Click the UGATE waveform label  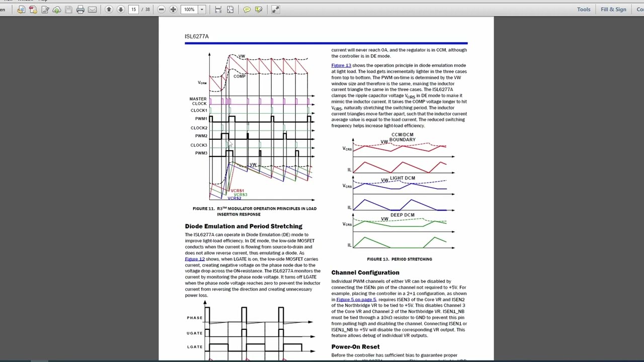pos(195,333)
